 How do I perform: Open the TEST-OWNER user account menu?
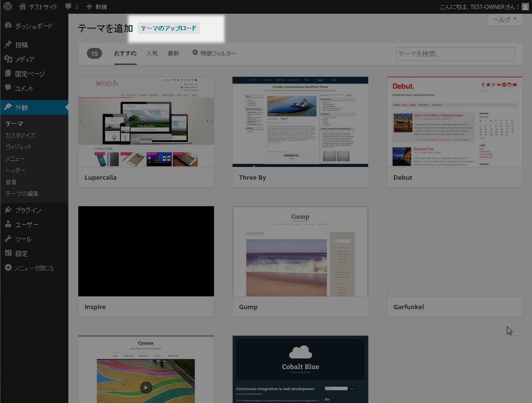click(483, 7)
